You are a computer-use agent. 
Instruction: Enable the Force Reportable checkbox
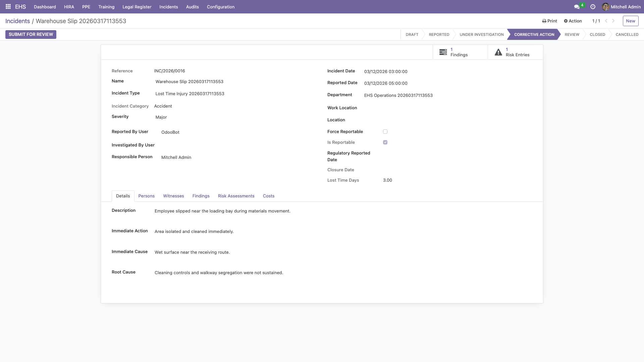click(385, 131)
